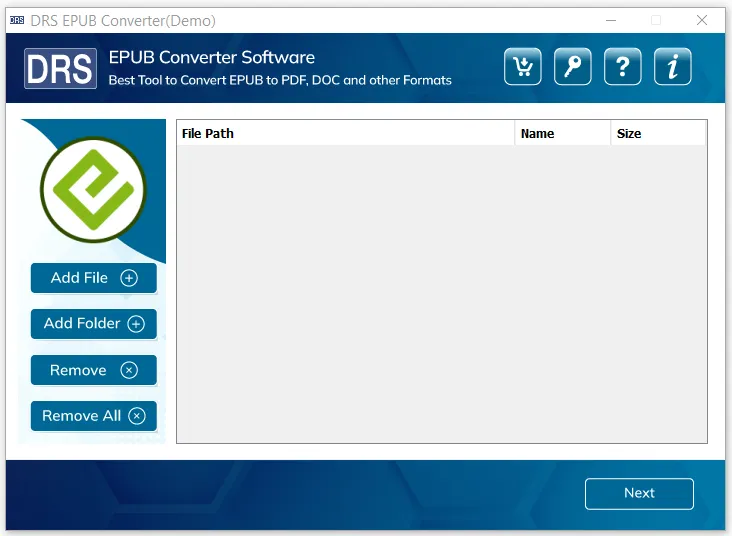This screenshot has height=536, width=732.
Task: Click the "Best Tool to Convert EPUB" tagline
Action: click(x=280, y=80)
